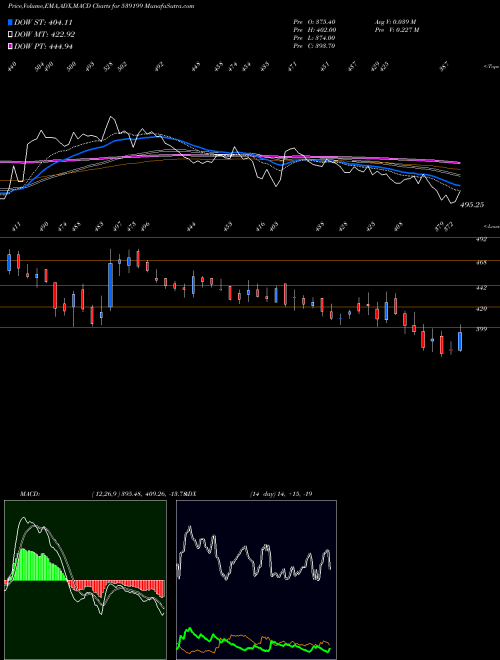
Task: Click the MACD (12,26,9) parameters text
Action: click(138, 494)
